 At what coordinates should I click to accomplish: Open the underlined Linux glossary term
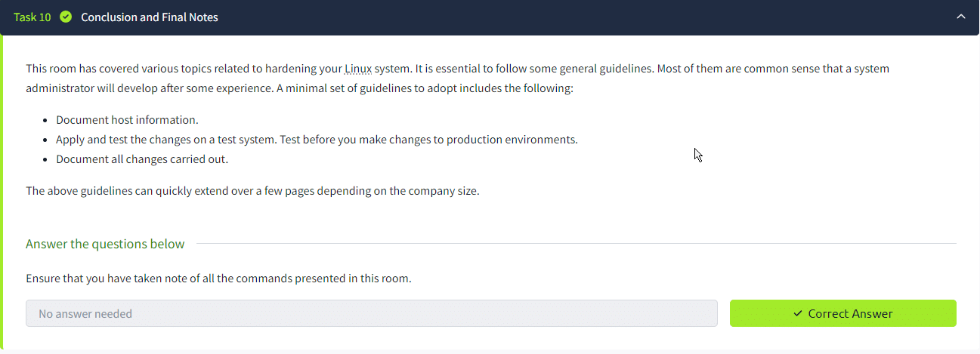357,69
